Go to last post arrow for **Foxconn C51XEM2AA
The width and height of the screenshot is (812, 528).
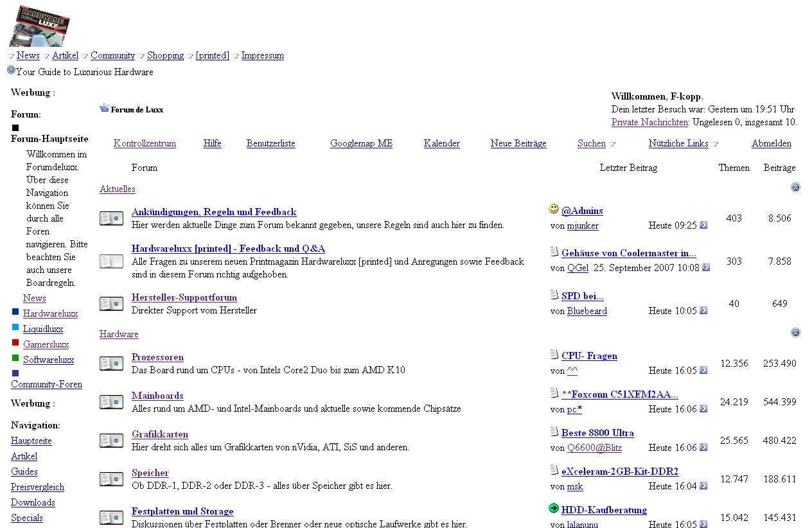pos(703,409)
